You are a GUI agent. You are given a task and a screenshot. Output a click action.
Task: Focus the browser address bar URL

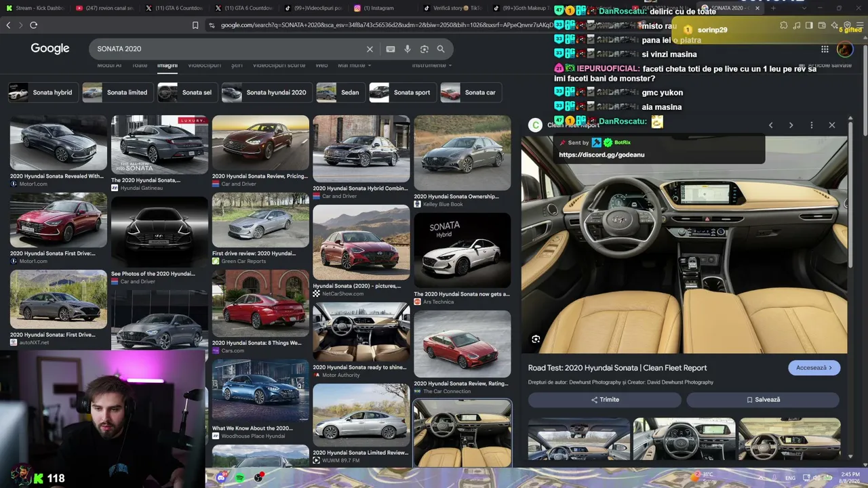tap(387, 25)
